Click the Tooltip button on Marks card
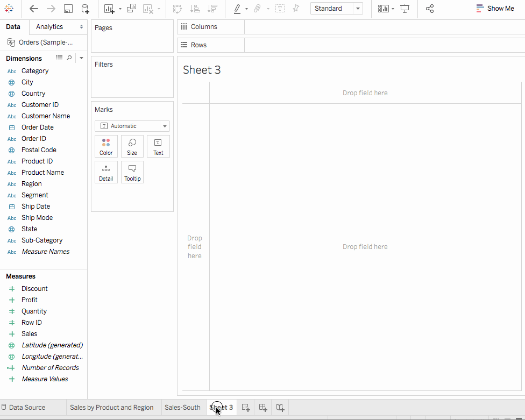Viewport: 525px width, 420px height. point(132,172)
